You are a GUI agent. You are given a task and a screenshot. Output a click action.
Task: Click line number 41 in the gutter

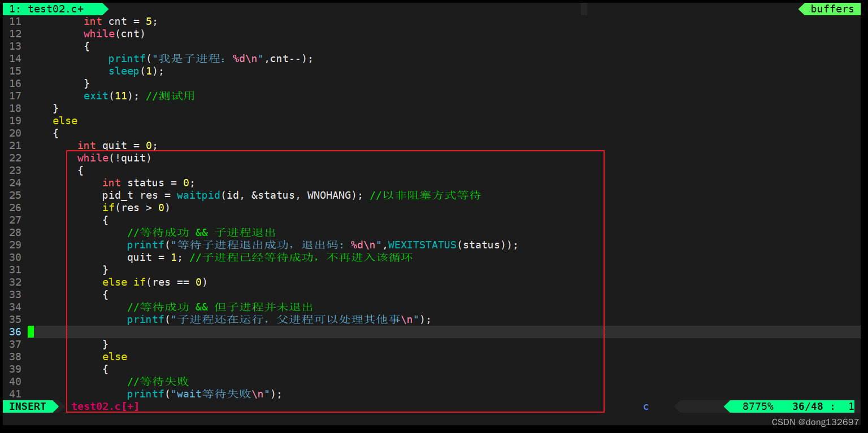click(15, 394)
